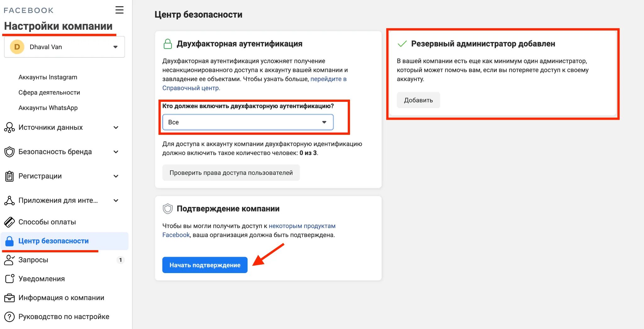
Task: Open the Все two-factor authentication dropdown
Action: point(248,122)
